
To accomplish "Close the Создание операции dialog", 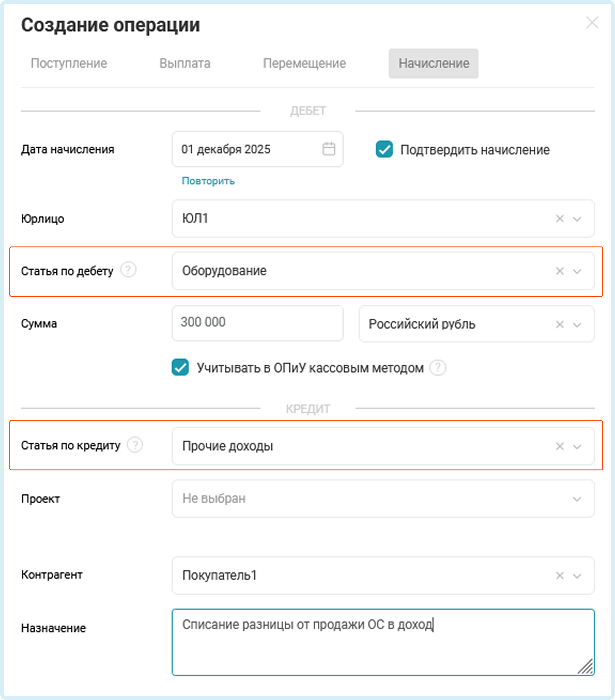I will tap(592, 23).
